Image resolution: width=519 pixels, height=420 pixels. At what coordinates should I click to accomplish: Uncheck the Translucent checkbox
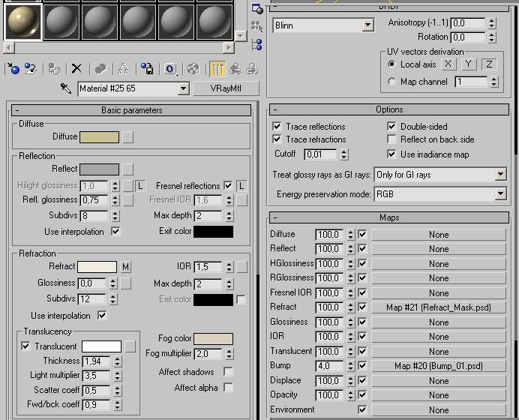pyautogui.click(x=25, y=346)
